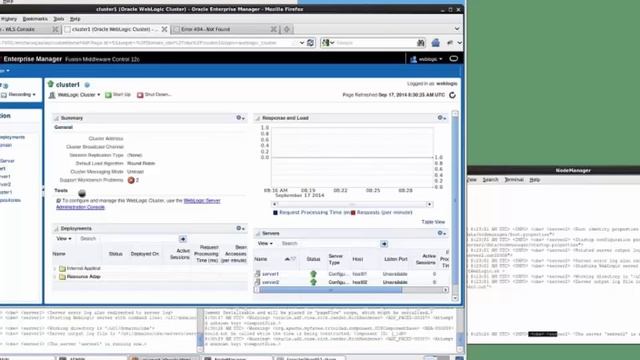Open the weblogic user dropdown
The width and height of the screenshot is (640, 360).
pos(427,59)
